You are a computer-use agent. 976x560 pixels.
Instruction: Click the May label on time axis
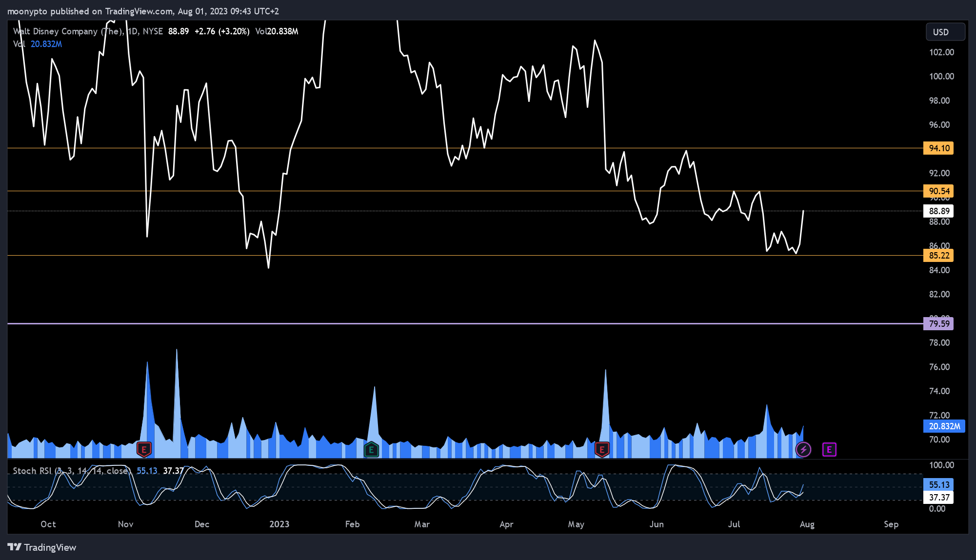point(576,524)
